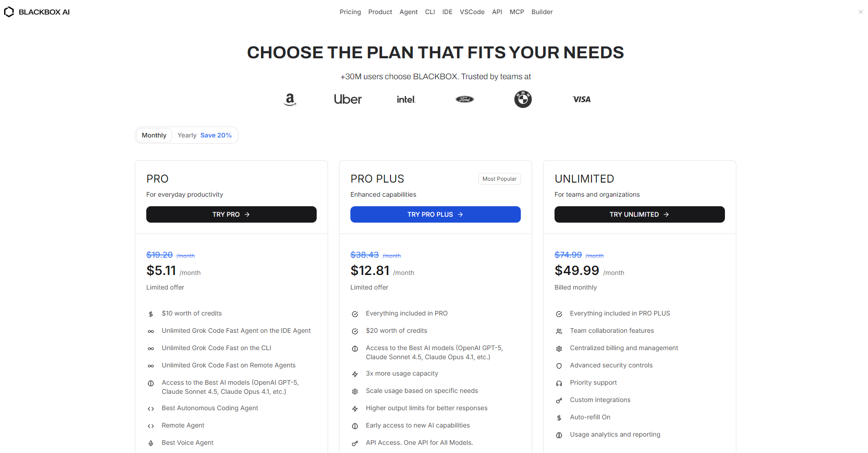Go to the VSCode nav link
868x453 pixels.
point(472,12)
